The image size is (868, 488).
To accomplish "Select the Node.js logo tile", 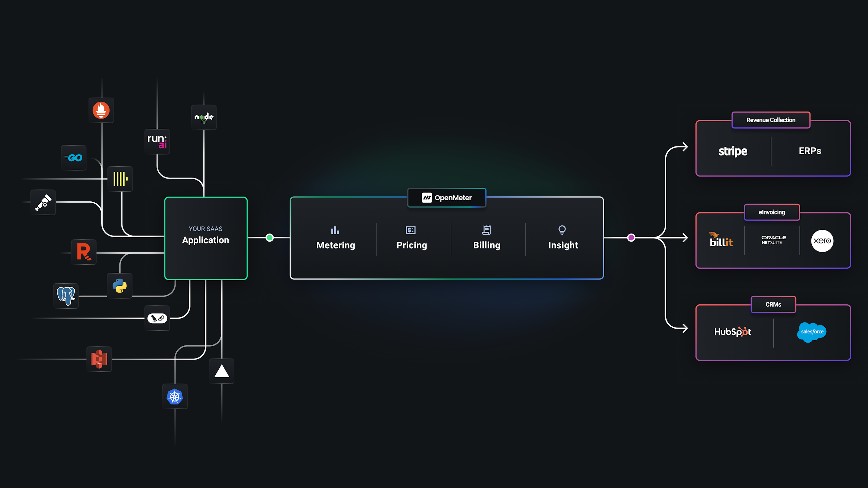I will pyautogui.click(x=204, y=117).
